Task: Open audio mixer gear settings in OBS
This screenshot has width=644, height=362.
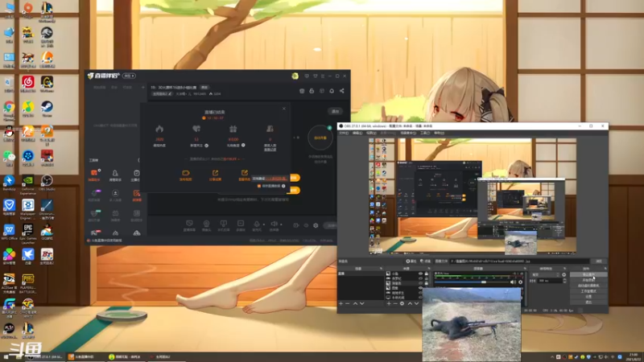Action: click(x=520, y=282)
